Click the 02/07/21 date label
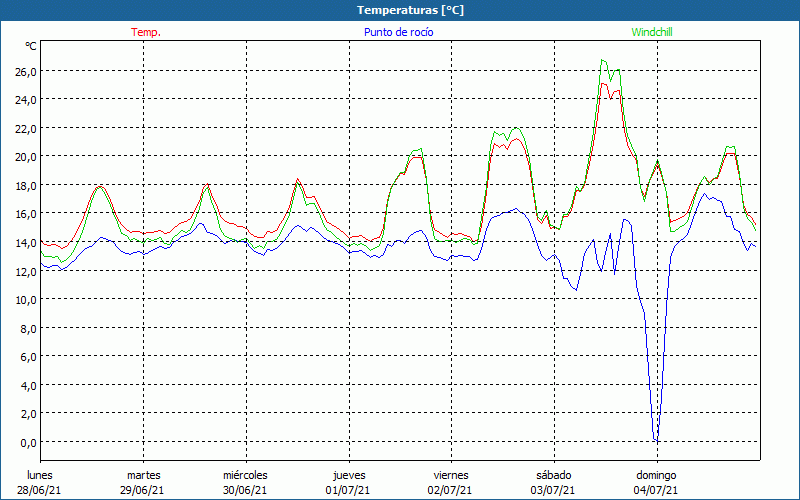 [x=450, y=490]
